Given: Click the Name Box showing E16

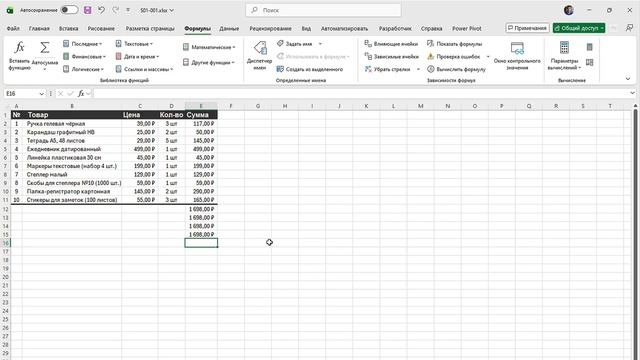Looking at the screenshot, I should (21, 93).
